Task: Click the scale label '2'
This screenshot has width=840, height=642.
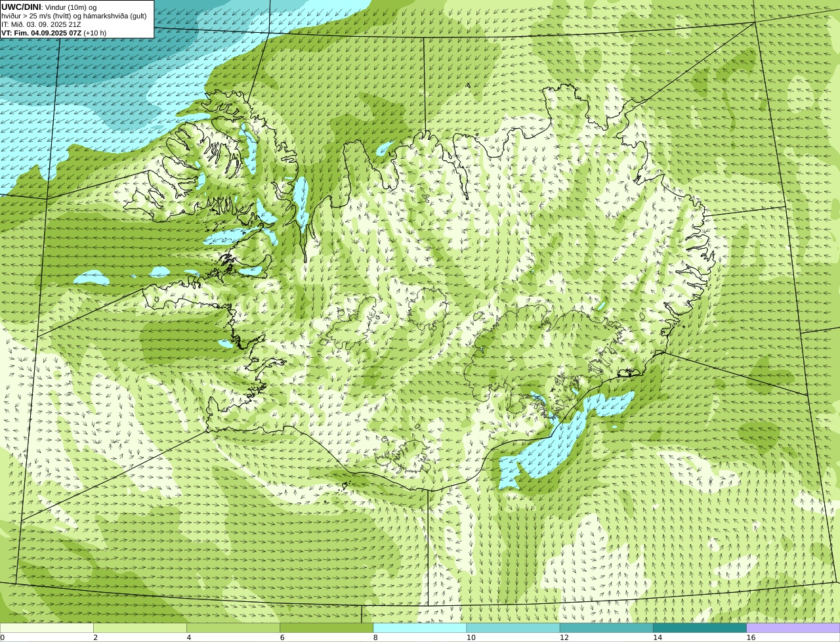Action: click(x=96, y=637)
